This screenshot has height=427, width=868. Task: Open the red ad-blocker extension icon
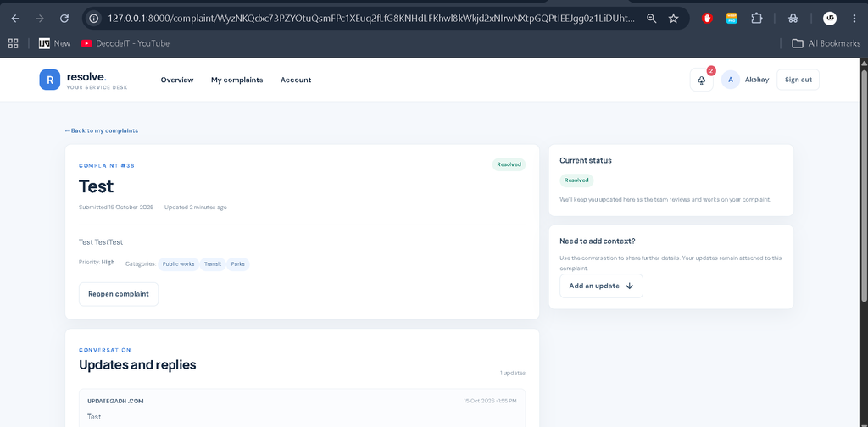tap(707, 19)
